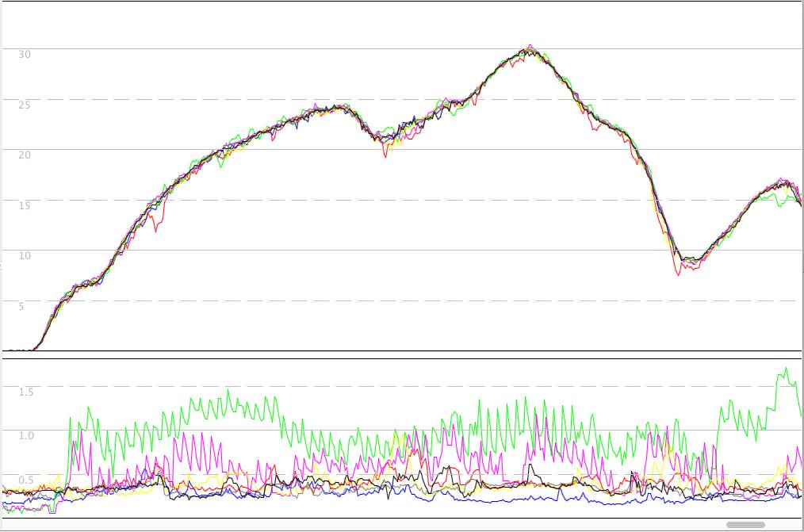Click the "25" label on upper y-axis

[x=25, y=105]
